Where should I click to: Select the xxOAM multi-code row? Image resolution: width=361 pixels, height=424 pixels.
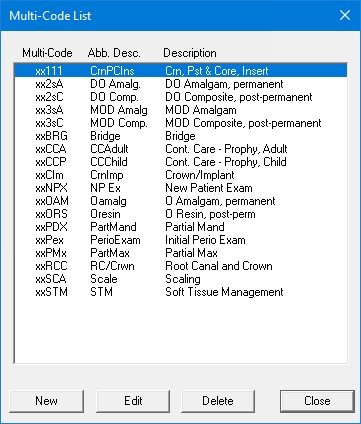[181, 201]
